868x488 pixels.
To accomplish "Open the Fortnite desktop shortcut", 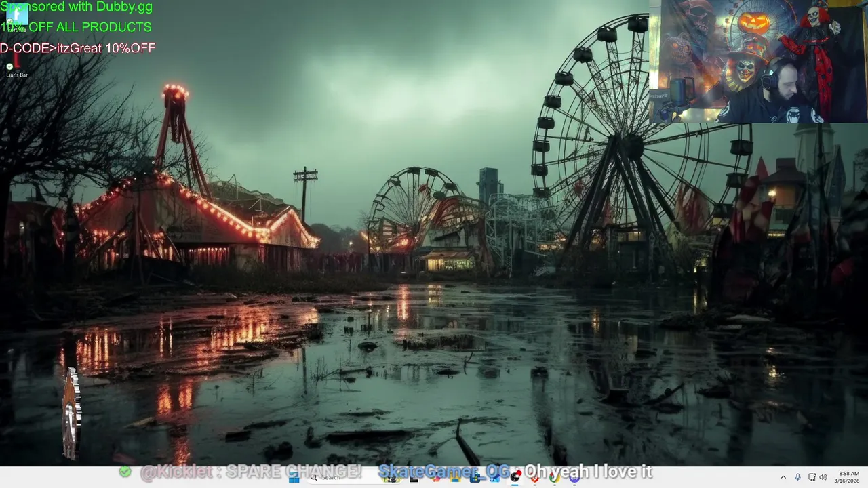I will 17,19.
